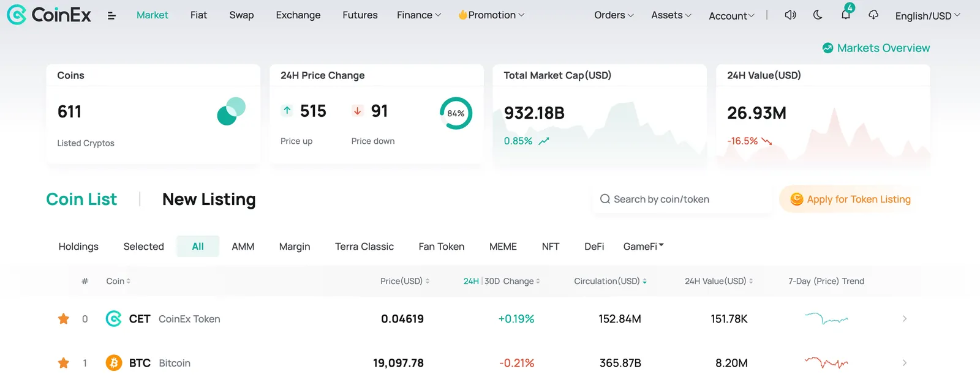Image resolution: width=980 pixels, height=377 pixels.
Task: Select the Margin filter tab
Action: (295, 247)
